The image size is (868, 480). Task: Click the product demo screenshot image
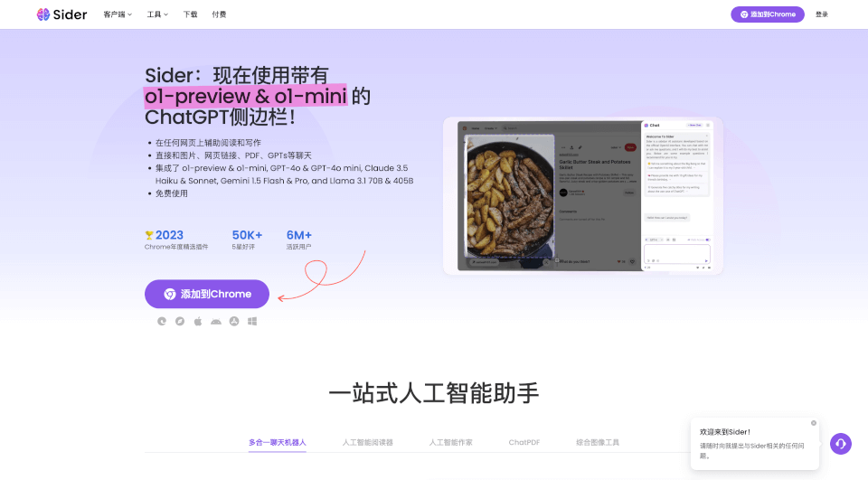583,195
